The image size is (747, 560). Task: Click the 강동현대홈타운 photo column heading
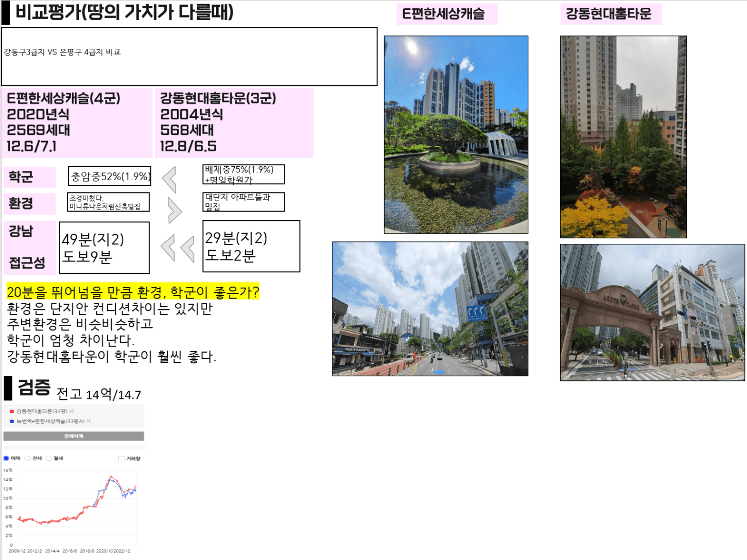click(x=611, y=14)
